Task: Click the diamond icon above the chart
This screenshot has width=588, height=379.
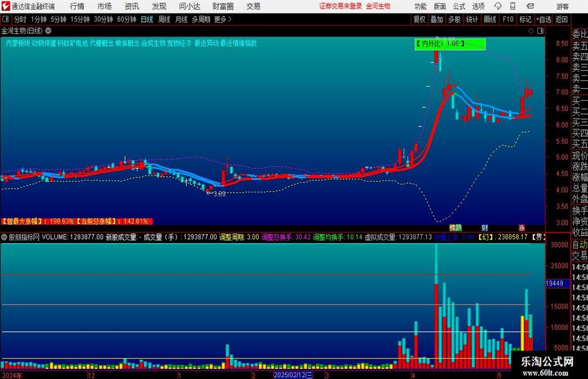Action: click(x=531, y=30)
